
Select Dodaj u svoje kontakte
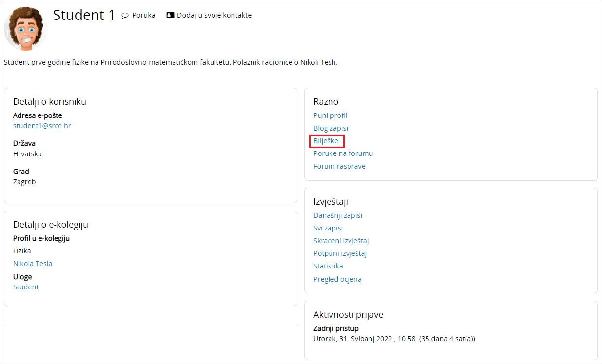click(x=214, y=16)
